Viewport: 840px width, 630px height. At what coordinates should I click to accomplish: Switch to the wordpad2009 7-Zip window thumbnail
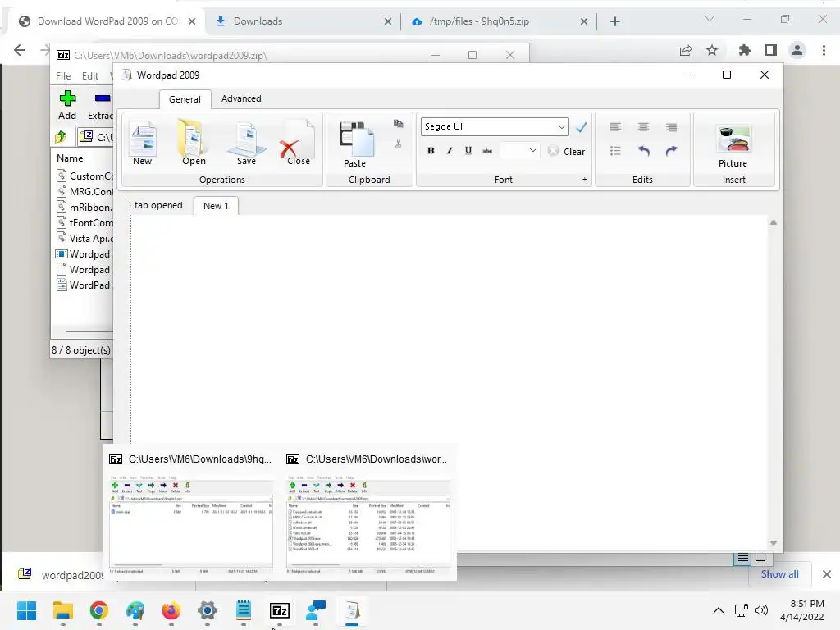tap(368, 513)
